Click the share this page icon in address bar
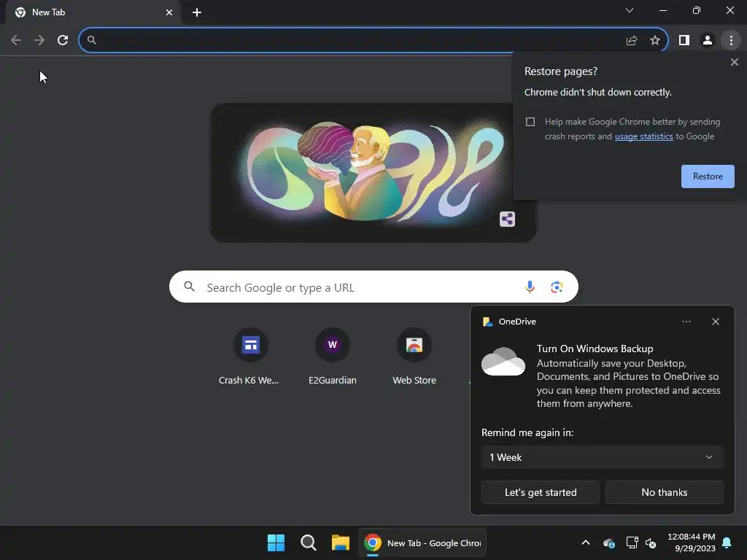The width and height of the screenshot is (747, 560). point(632,41)
